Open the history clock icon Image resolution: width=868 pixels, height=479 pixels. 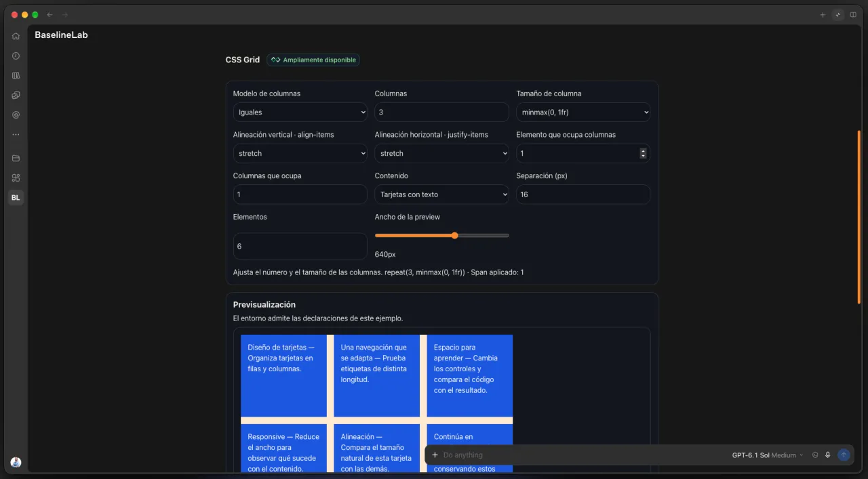point(16,56)
